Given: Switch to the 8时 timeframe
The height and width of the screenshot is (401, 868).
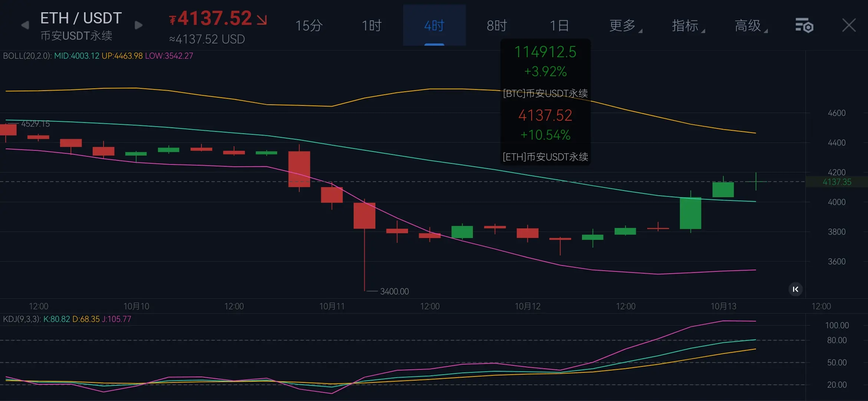Looking at the screenshot, I should pyautogui.click(x=497, y=26).
